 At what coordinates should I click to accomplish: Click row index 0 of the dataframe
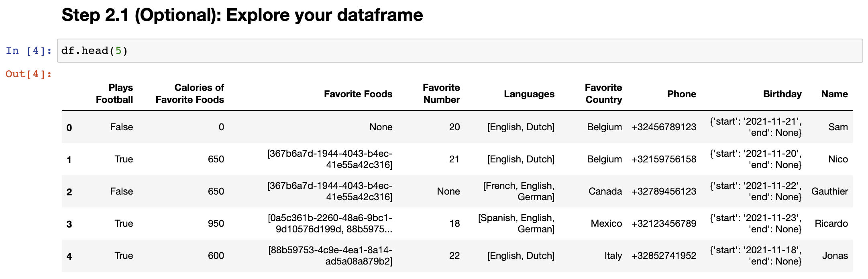(x=69, y=128)
